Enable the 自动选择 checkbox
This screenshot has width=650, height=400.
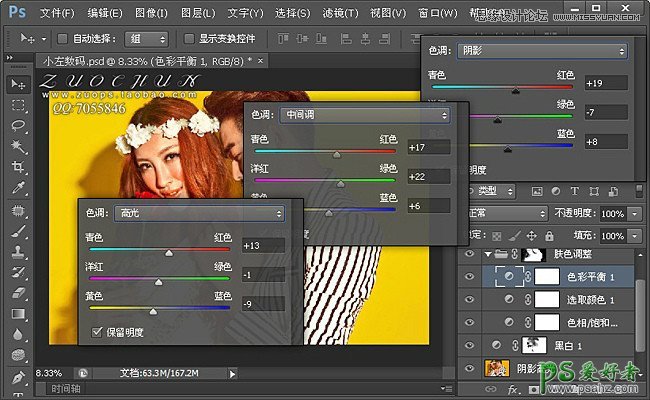pyautogui.click(x=63, y=39)
